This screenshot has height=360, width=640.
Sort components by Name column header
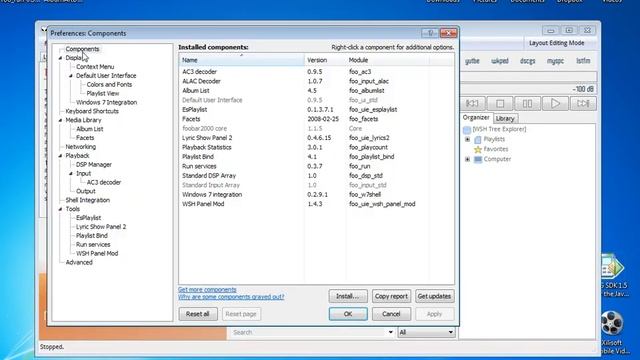(242, 60)
